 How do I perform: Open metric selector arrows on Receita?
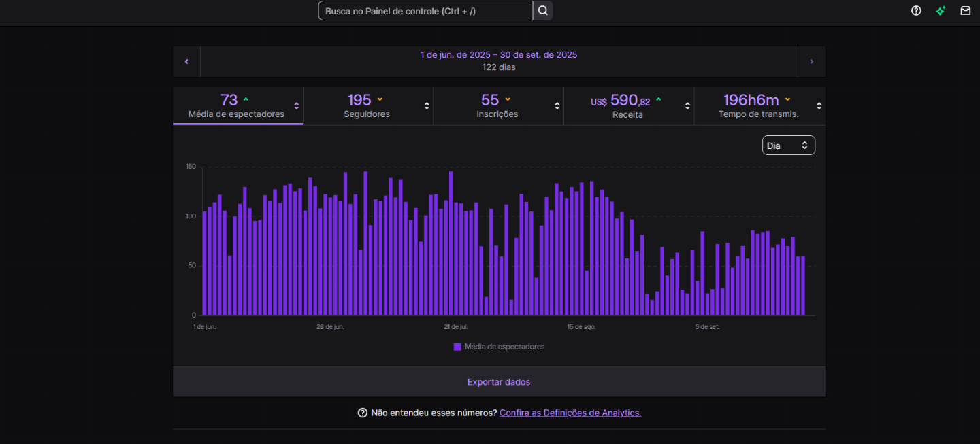687,105
